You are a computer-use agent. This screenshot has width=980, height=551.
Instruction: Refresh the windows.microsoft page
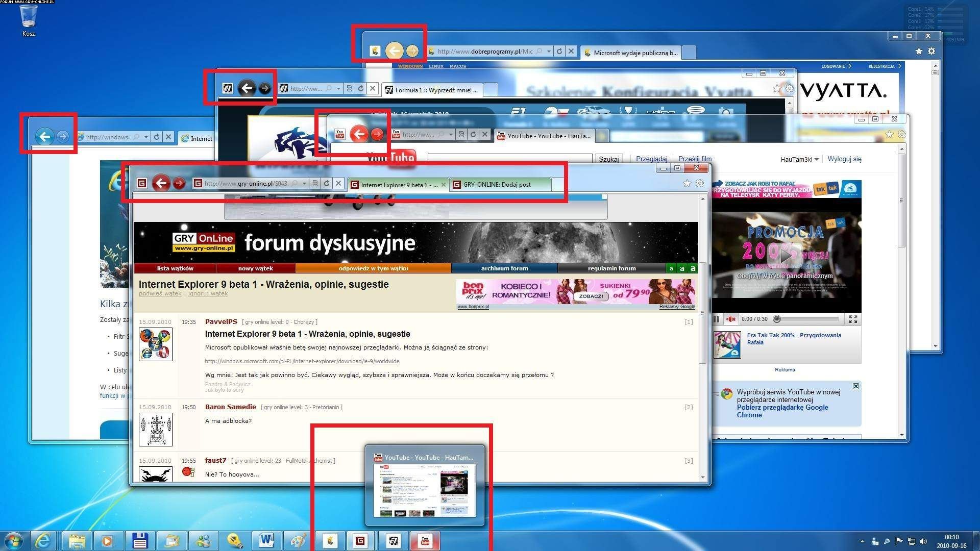(157, 137)
